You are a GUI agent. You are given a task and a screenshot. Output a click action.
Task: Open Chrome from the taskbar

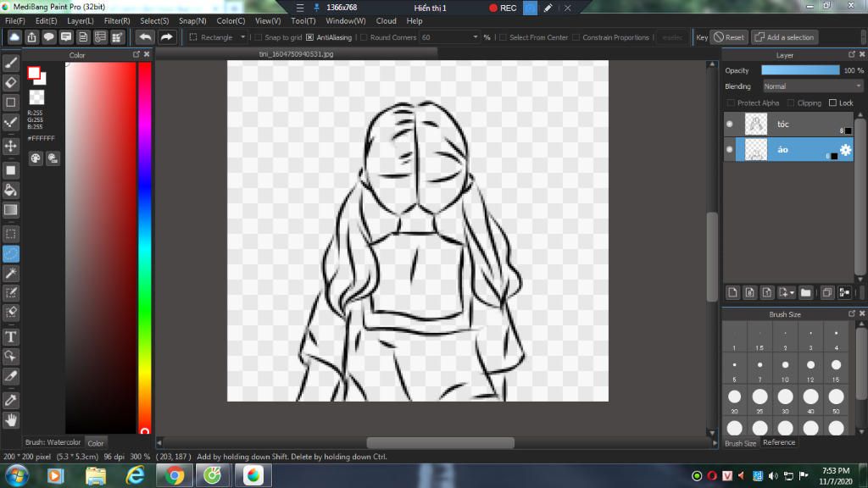175,476
